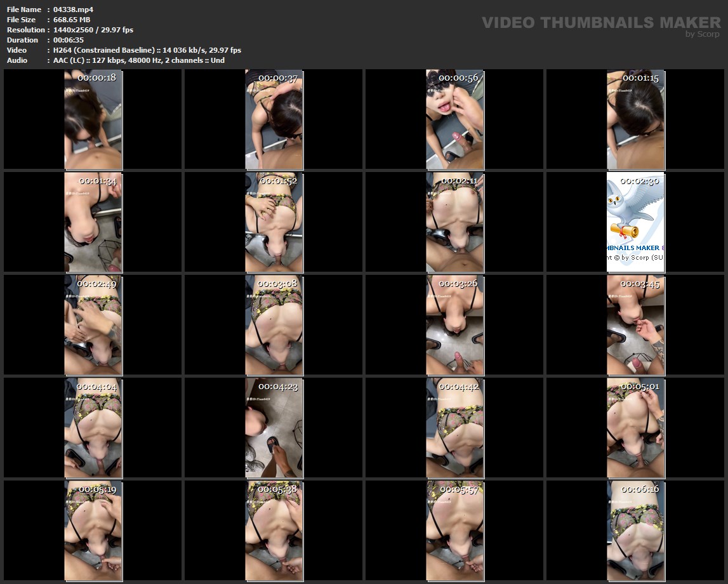The height and width of the screenshot is (584, 728).
Task: Click the frame labeled 00:01:15
Action: coord(635,119)
